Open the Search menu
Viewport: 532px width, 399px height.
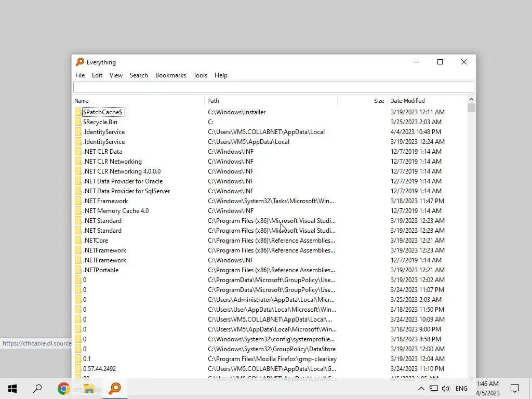[139, 75]
